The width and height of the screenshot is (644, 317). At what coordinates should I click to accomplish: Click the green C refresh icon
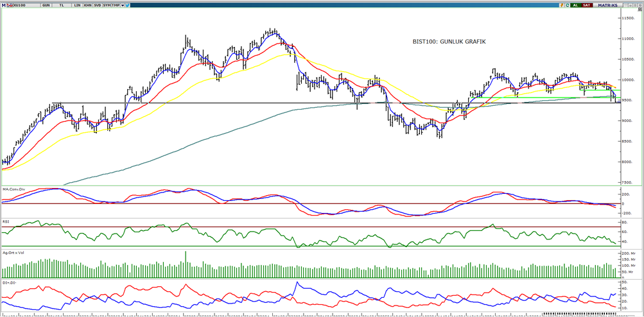pos(567,5)
